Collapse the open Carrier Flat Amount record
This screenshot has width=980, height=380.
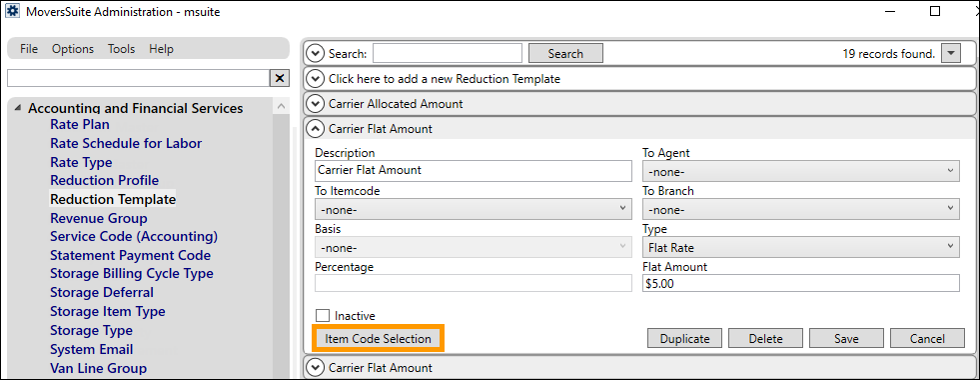tap(316, 129)
